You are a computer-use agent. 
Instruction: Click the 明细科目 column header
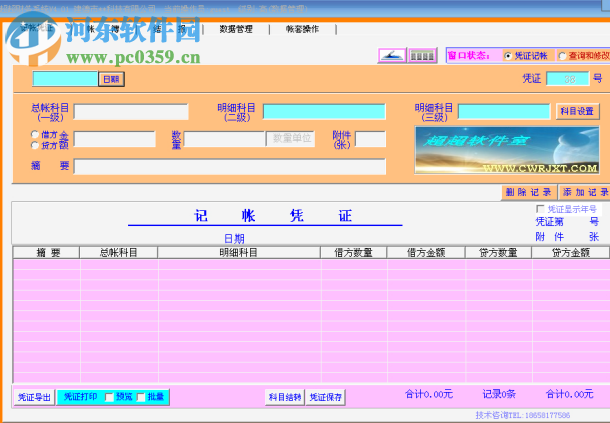point(239,253)
